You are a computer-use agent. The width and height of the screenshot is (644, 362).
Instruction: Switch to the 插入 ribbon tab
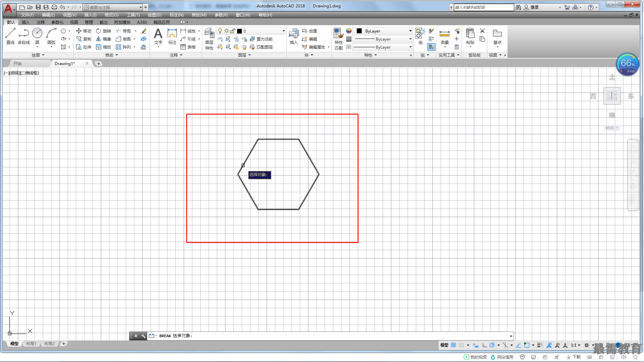25,22
